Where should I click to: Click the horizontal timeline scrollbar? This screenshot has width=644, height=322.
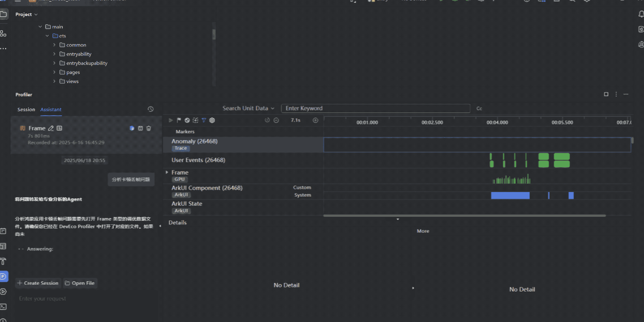(464, 215)
